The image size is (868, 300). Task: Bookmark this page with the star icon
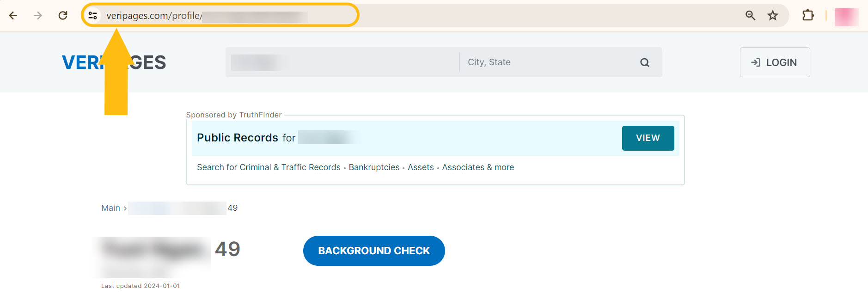pos(773,16)
